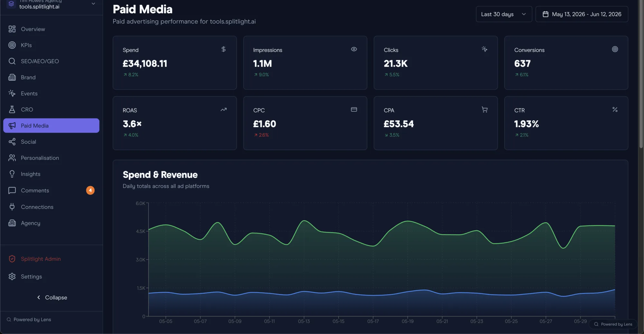The height and width of the screenshot is (334, 644).
Task: Click the trend arrow icon on ROAS card
Action: (223, 109)
